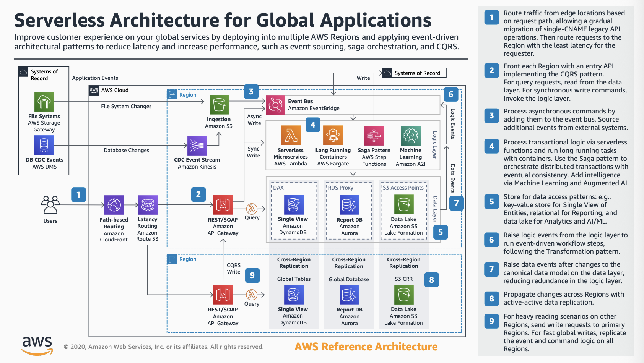The width and height of the screenshot is (644, 363).
Task: Click the Lambda Query icon in upper Region
Action: click(x=252, y=209)
